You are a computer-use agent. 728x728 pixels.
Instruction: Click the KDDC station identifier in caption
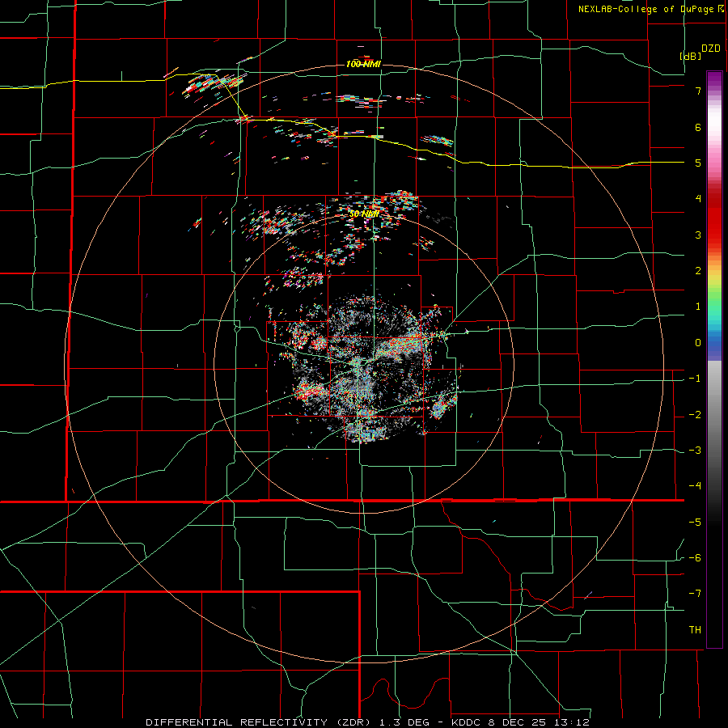tap(468, 722)
